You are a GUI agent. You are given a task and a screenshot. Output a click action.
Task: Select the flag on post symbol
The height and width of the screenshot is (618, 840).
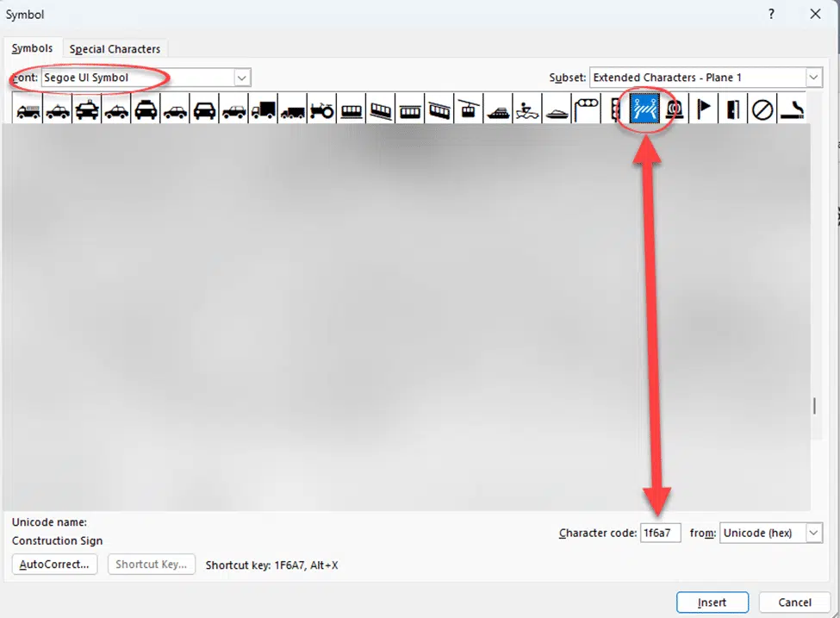[704, 109]
